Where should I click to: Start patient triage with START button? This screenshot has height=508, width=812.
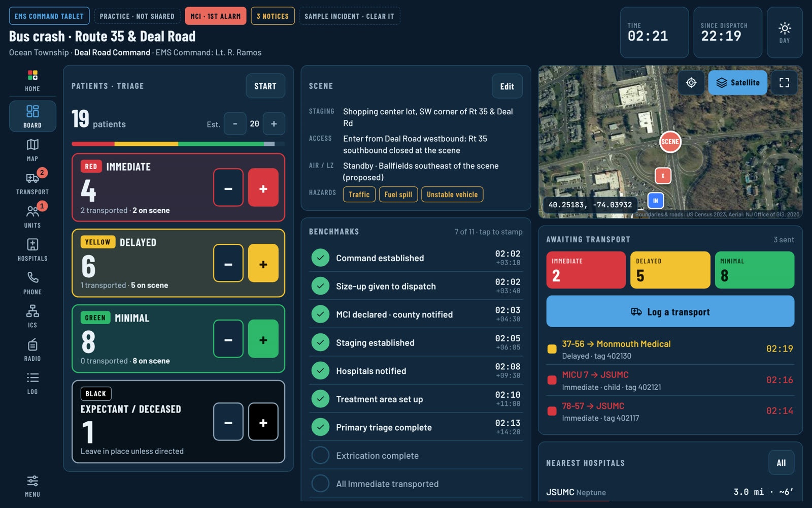[265, 86]
